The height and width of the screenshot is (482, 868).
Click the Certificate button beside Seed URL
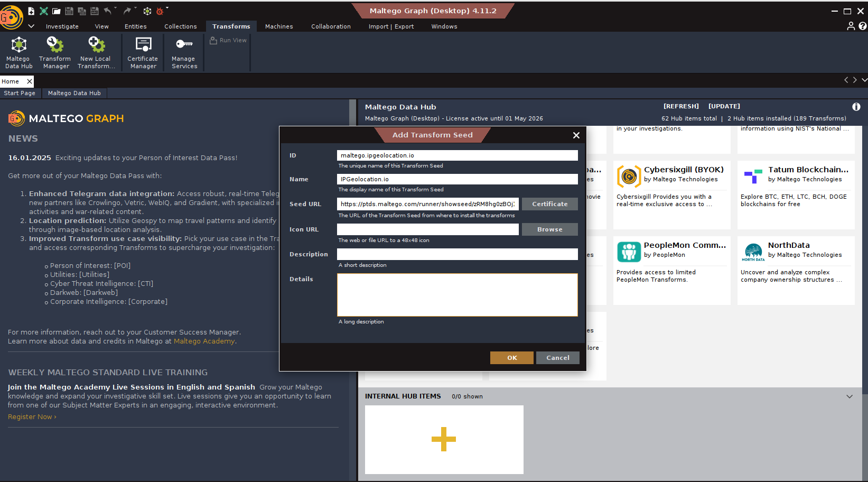coord(549,204)
